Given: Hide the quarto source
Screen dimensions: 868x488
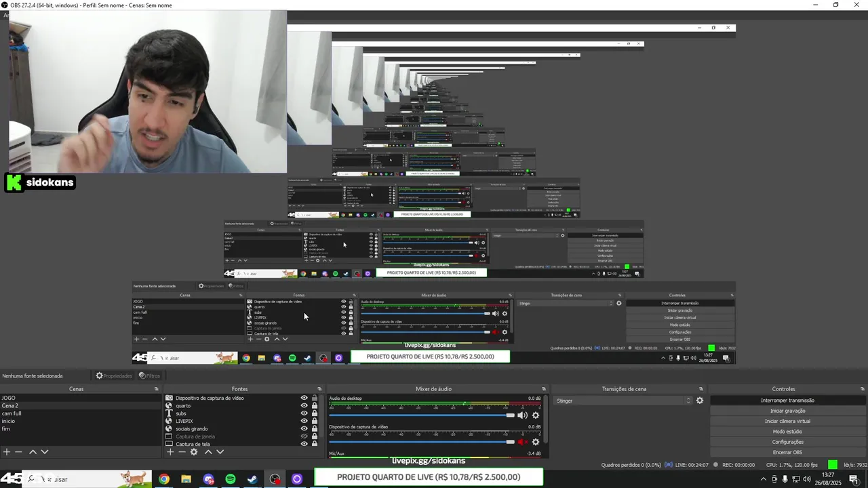Looking at the screenshot, I should (x=304, y=406).
